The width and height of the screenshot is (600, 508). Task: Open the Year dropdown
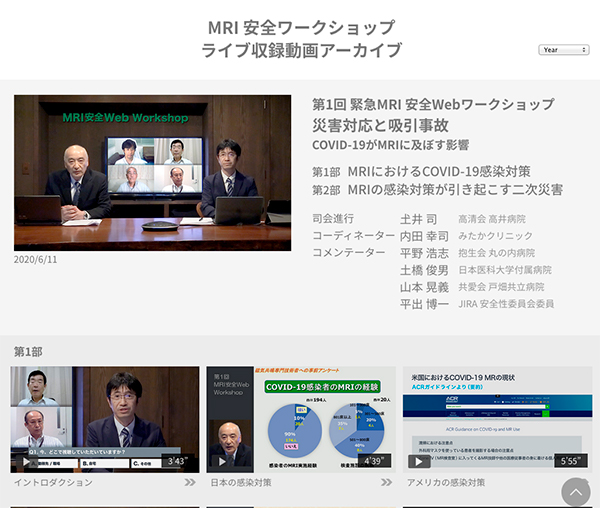[564, 49]
